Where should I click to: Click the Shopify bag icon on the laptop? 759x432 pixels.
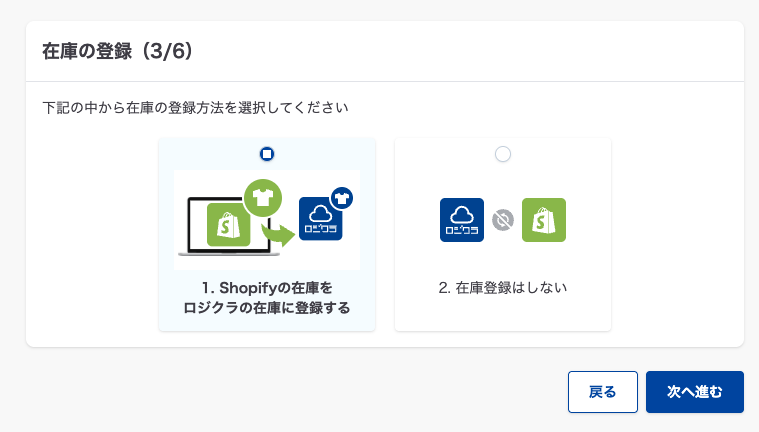(228, 225)
